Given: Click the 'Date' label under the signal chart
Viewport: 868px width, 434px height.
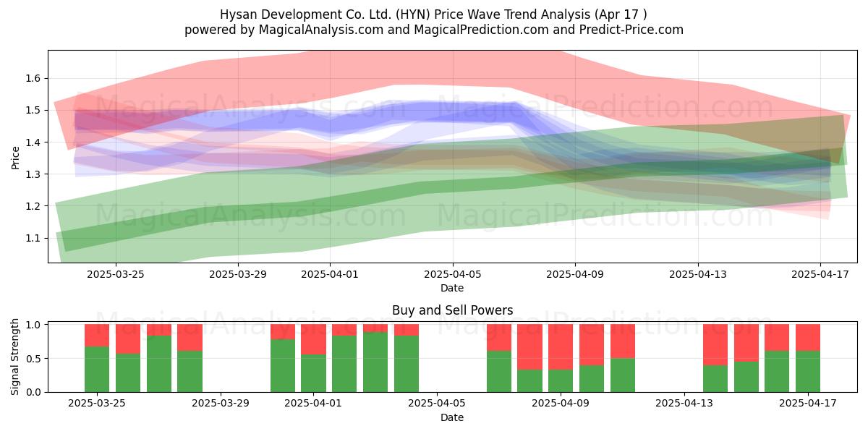Looking at the screenshot, I should pos(452,417).
